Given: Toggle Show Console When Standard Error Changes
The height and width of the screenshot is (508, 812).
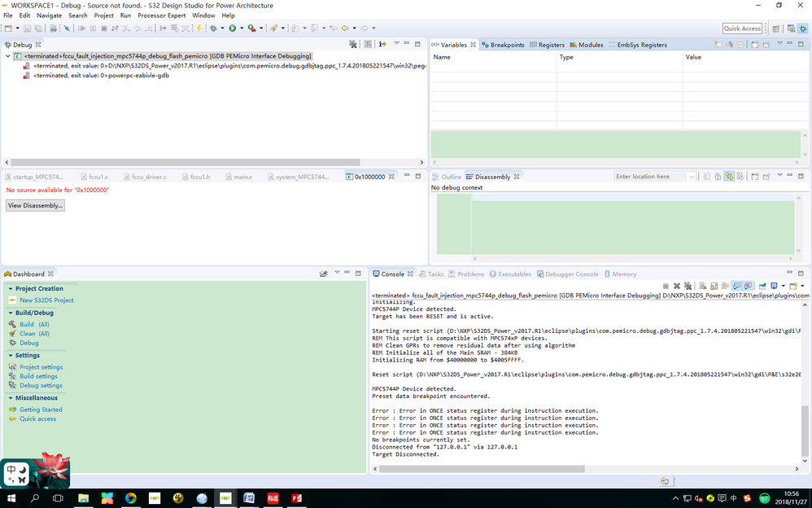Looking at the screenshot, I should pos(748,286).
